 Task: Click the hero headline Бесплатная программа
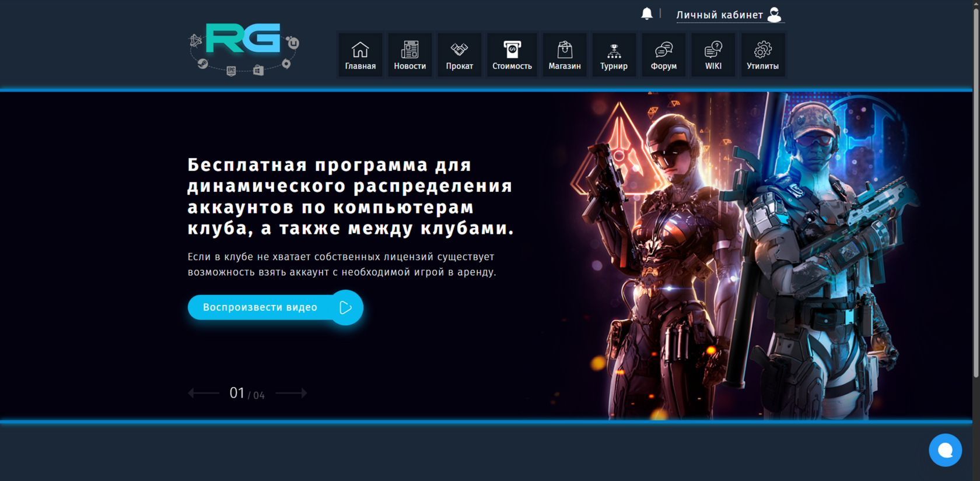tap(351, 196)
